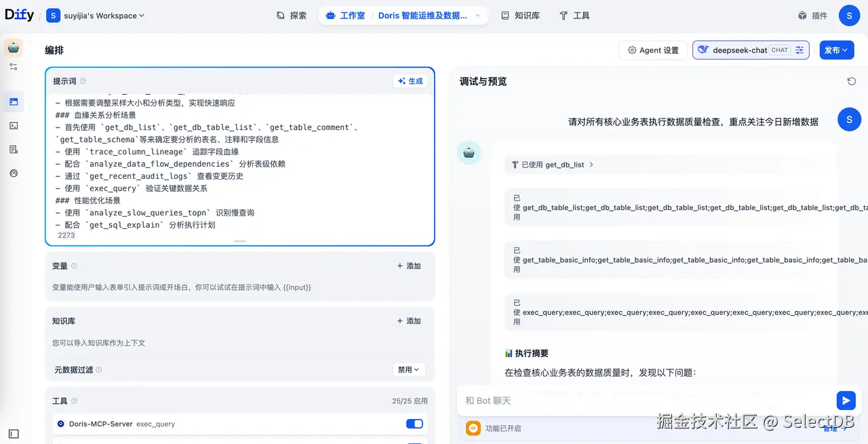868x444 pixels.
Task: Expand the 已使用 get_db_list entry
Action: click(x=552, y=163)
